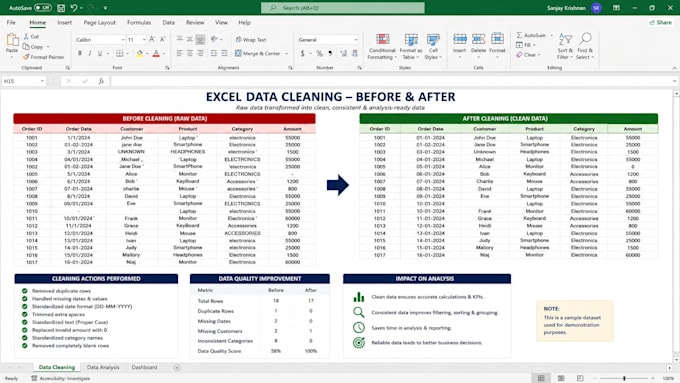The height and width of the screenshot is (383, 680).
Task: Click the Wrap Text button
Action: coord(251,39)
